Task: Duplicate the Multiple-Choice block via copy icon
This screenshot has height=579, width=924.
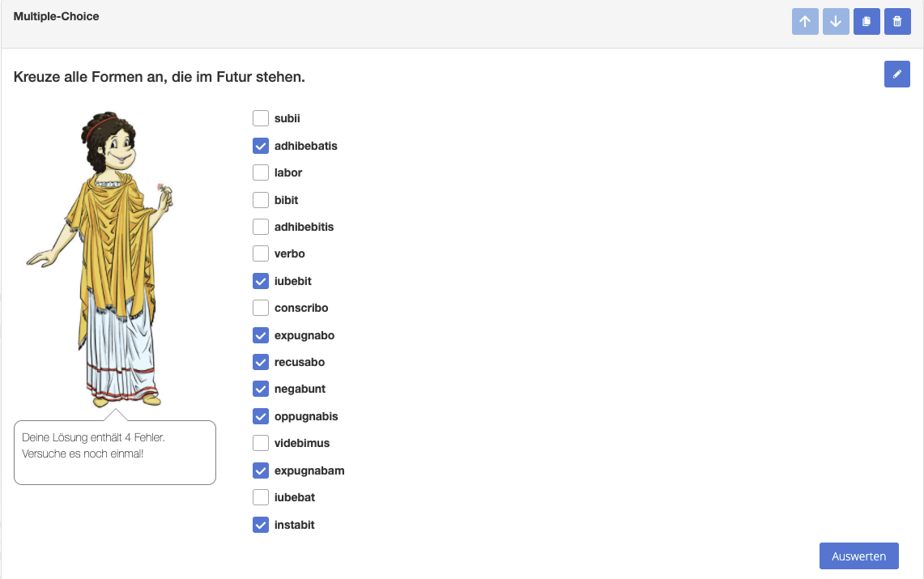Action: click(867, 22)
